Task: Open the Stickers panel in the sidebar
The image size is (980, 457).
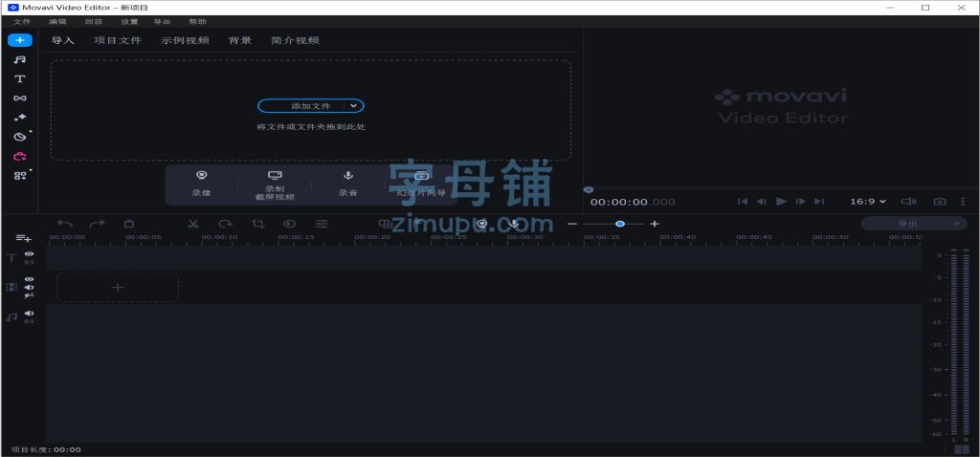Action: [20, 137]
